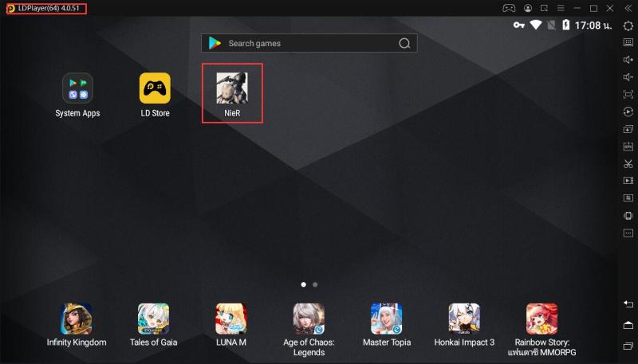Click the Search games input field
638x364 pixels.
[309, 43]
